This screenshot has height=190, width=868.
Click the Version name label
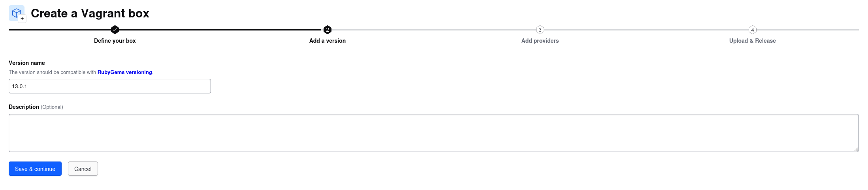coord(27,63)
